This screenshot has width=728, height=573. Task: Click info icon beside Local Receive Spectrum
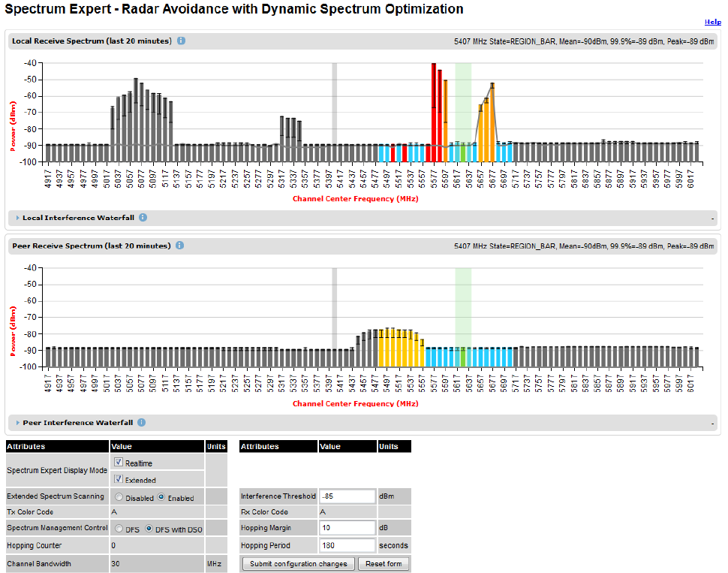pos(181,41)
